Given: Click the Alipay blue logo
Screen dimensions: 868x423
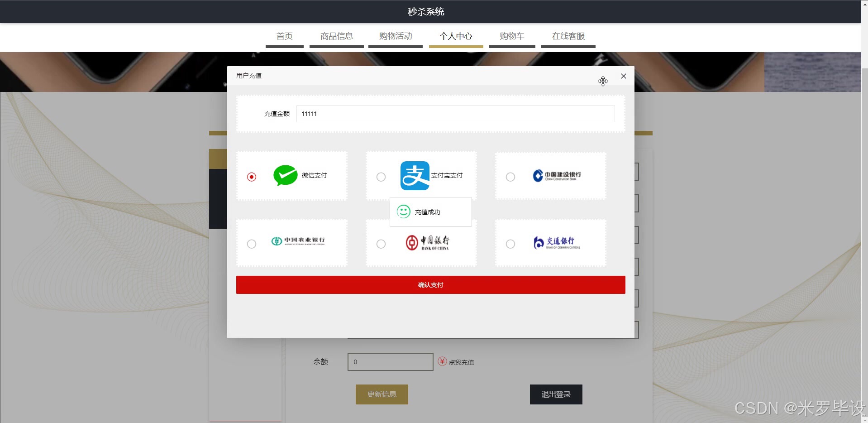Looking at the screenshot, I should coord(415,176).
